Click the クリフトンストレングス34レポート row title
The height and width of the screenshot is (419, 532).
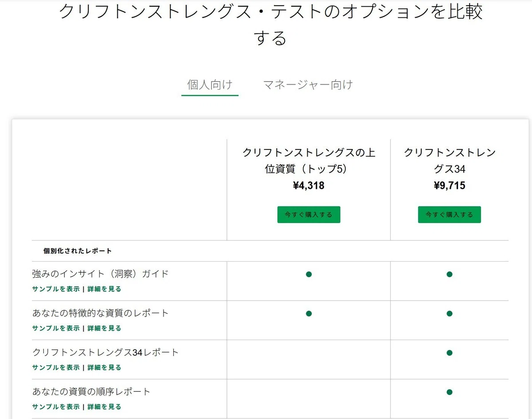click(x=106, y=352)
